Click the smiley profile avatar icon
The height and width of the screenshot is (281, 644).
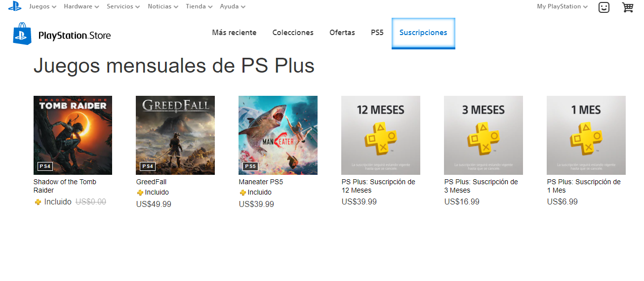coord(604,7)
